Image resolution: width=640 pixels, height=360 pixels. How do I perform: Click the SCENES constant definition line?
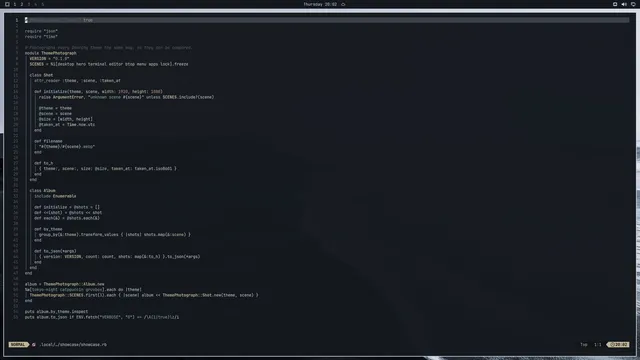coord(109,64)
